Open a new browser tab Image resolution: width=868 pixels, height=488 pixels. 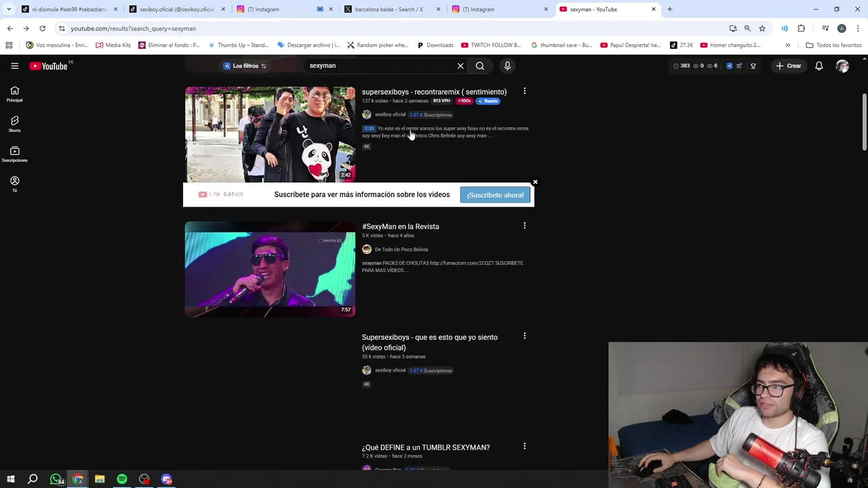coord(670,9)
